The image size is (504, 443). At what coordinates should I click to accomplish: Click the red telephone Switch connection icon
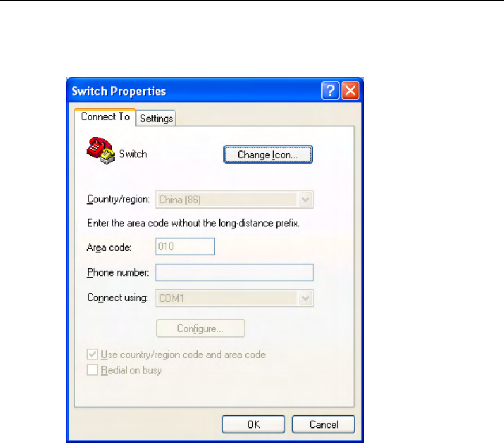[101, 150]
